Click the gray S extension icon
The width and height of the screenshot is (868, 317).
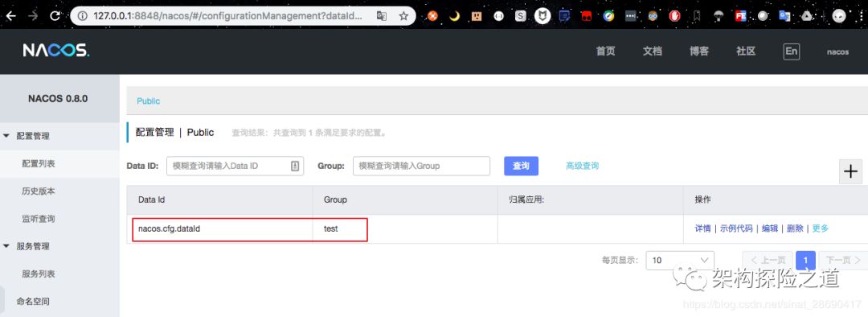point(520,16)
